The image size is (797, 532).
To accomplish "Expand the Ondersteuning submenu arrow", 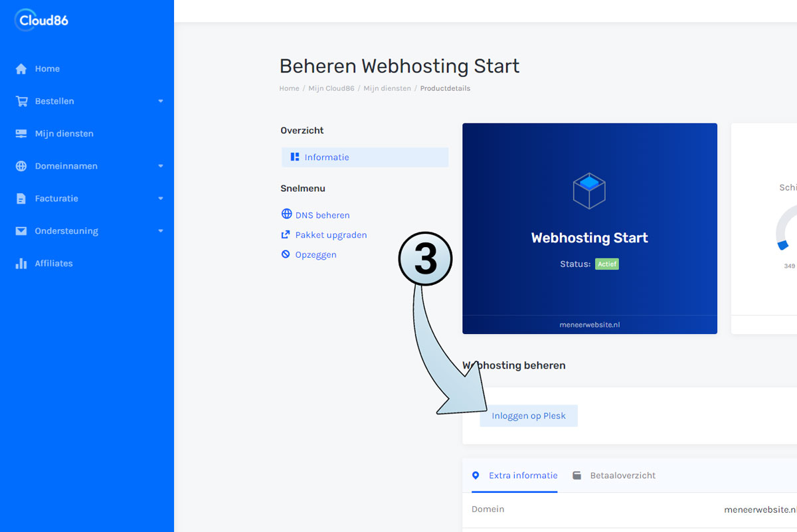I will [x=161, y=231].
